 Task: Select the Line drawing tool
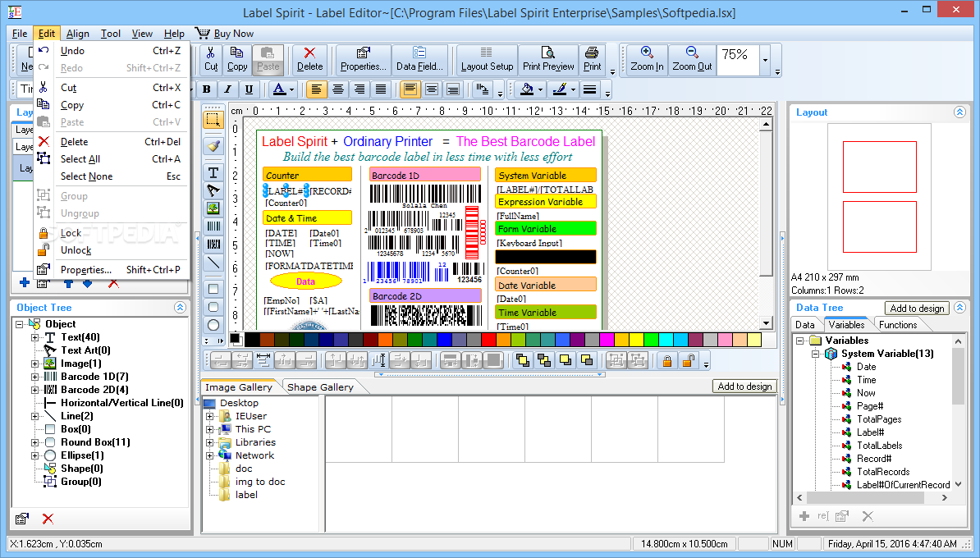[x=213, y=263]
